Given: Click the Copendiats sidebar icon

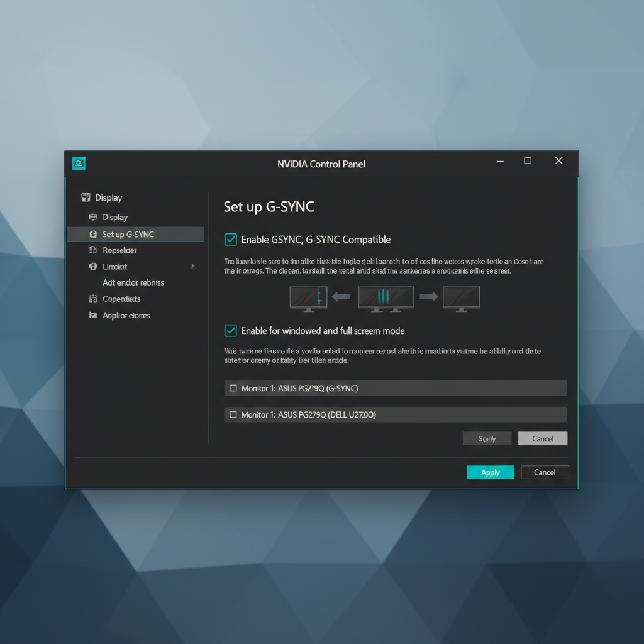Looking at the screenshot, I should (93, 299).
